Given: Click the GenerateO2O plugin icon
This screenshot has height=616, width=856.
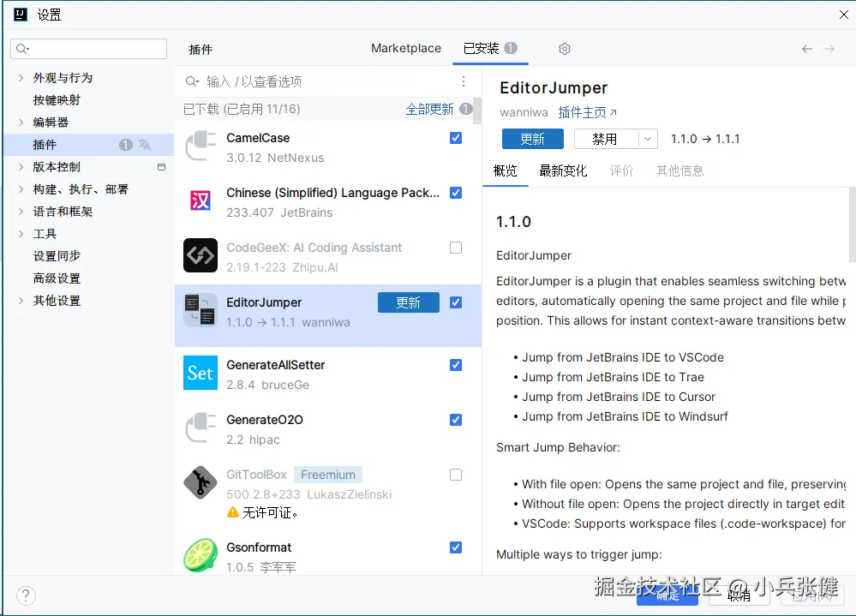Looking at the screenshot, I should pos(201,428).
